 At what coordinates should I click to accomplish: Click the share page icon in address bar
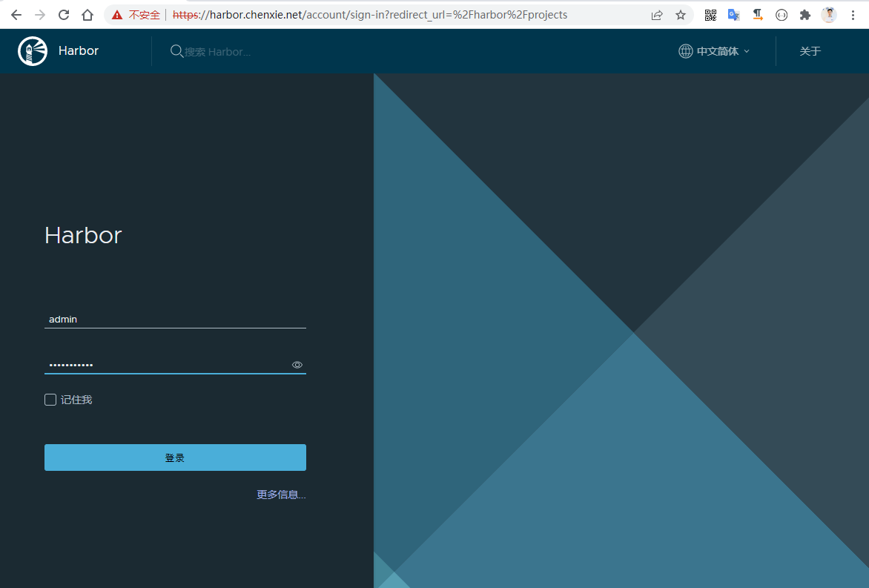(657, 15)
